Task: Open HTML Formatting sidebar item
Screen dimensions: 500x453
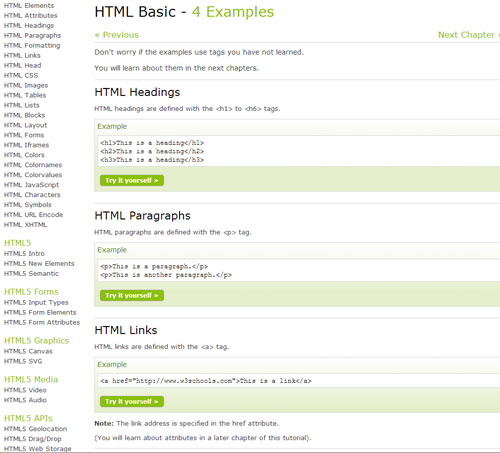Action: (32, 46)
